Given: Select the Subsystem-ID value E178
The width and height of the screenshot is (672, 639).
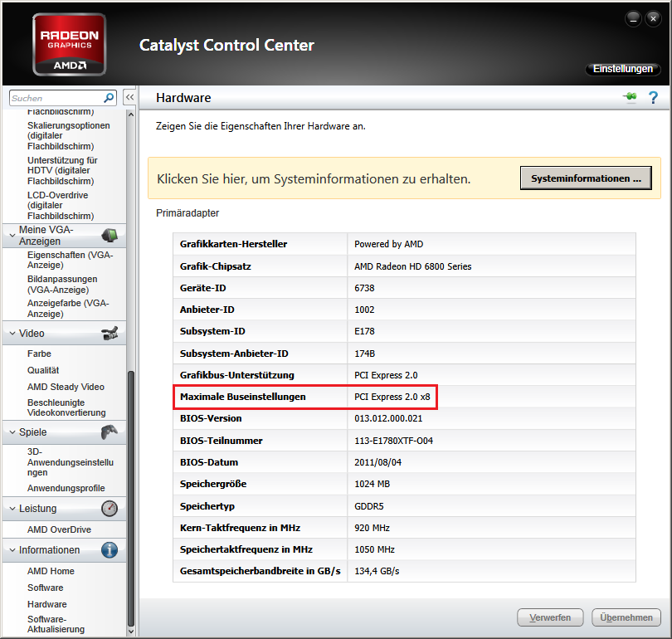Looking at the screenshot, I should pos(364,331).
